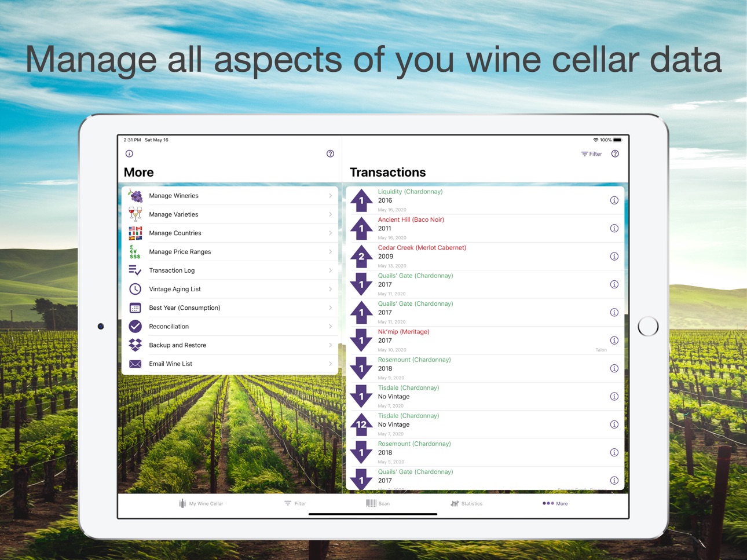747x560 pixels.
Task: Click Vintage Aging List label
Action: pyautogui.click(x=175, y=289)
